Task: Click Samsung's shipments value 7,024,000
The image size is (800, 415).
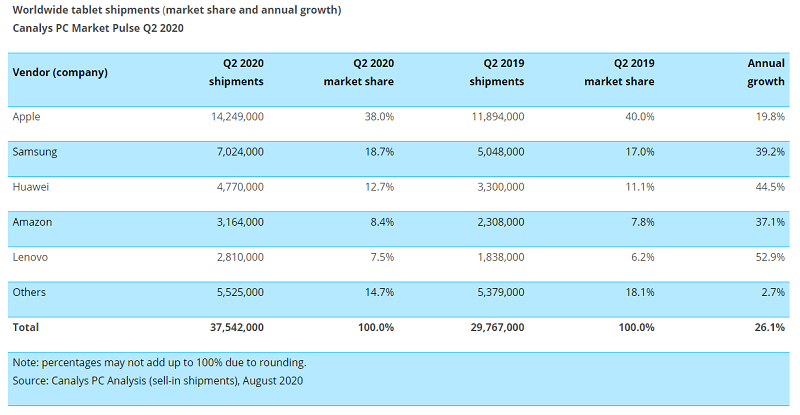Action: [240, 152]
